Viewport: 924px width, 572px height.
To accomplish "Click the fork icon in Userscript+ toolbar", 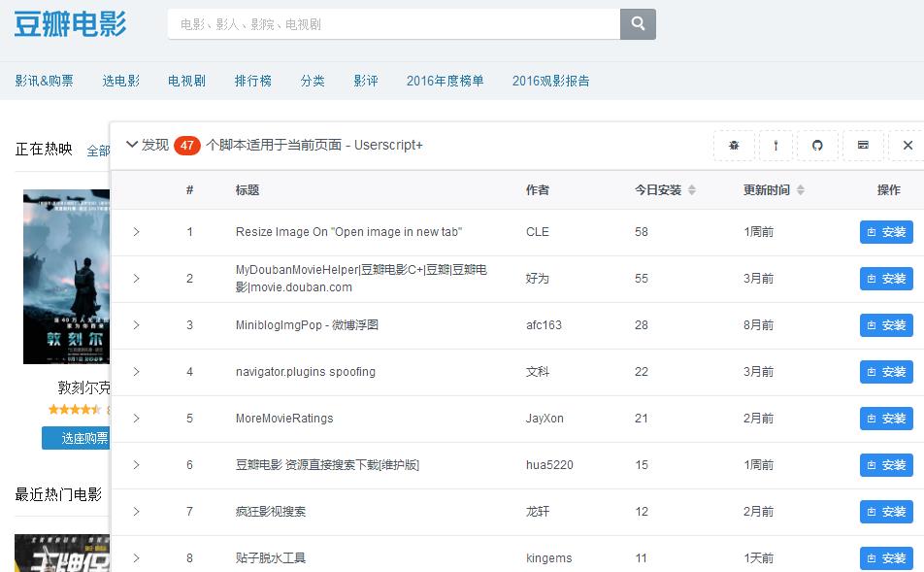I will click(x=775, y=146).
